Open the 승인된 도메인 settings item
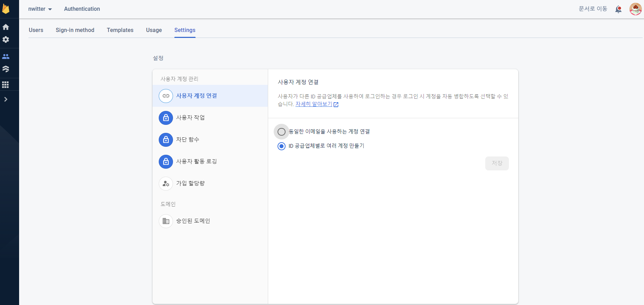 [x=210, y=221]
